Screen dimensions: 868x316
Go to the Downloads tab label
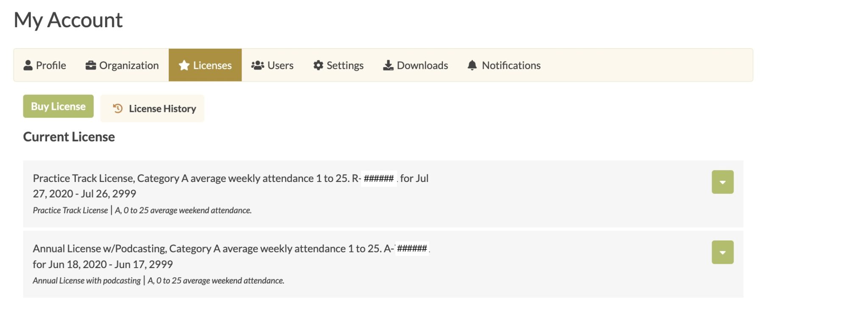(x=422, y=65)
